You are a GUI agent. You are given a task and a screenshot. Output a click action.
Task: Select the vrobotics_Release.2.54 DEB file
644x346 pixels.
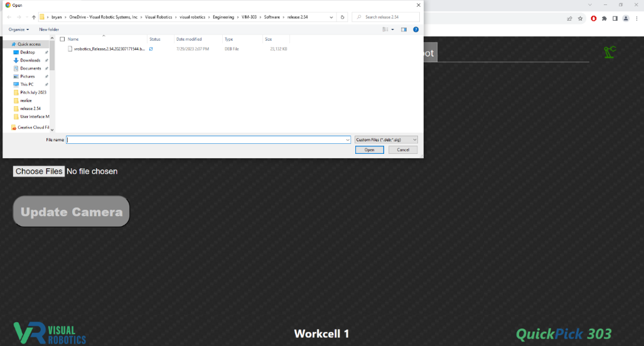point(109,49)
